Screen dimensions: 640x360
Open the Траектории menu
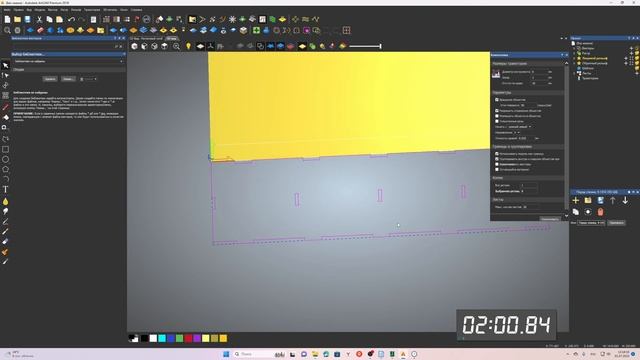(x=92, y=10)
